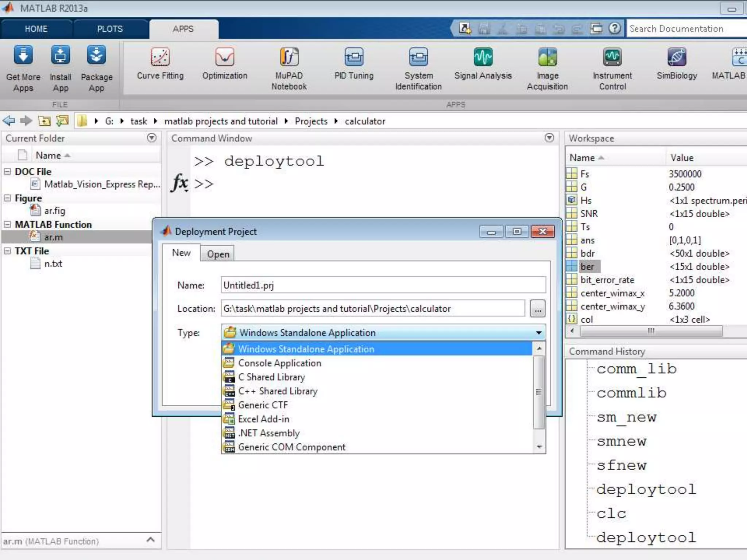Open the Get More Apps icon

[23, 69]
